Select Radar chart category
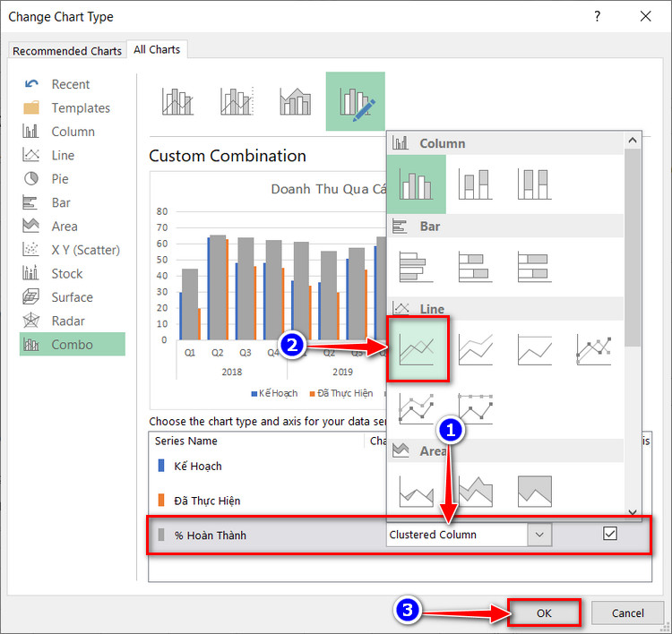 pyautogui.click(x=73, y=321)
